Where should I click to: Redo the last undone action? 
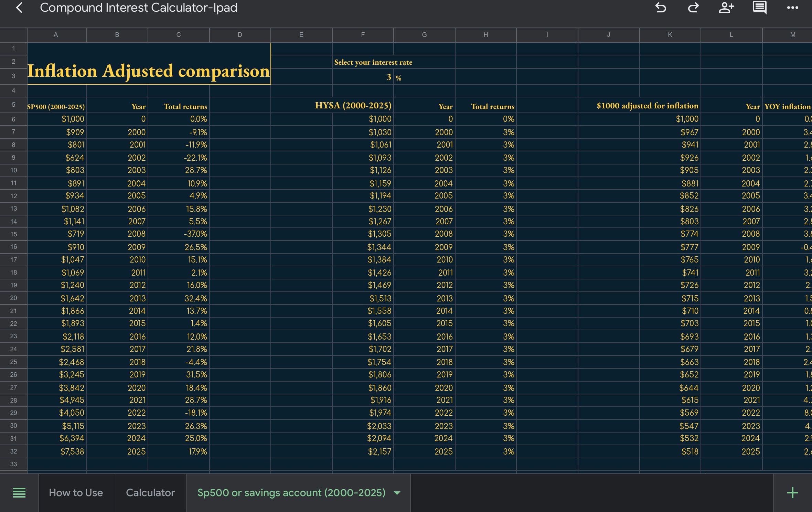tap(693, 7)
